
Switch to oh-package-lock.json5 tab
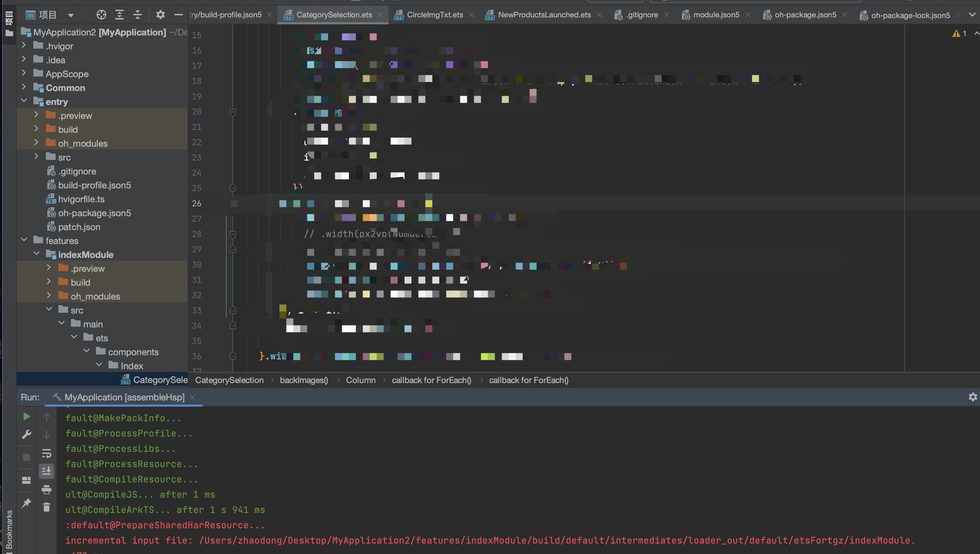(910, 15)
